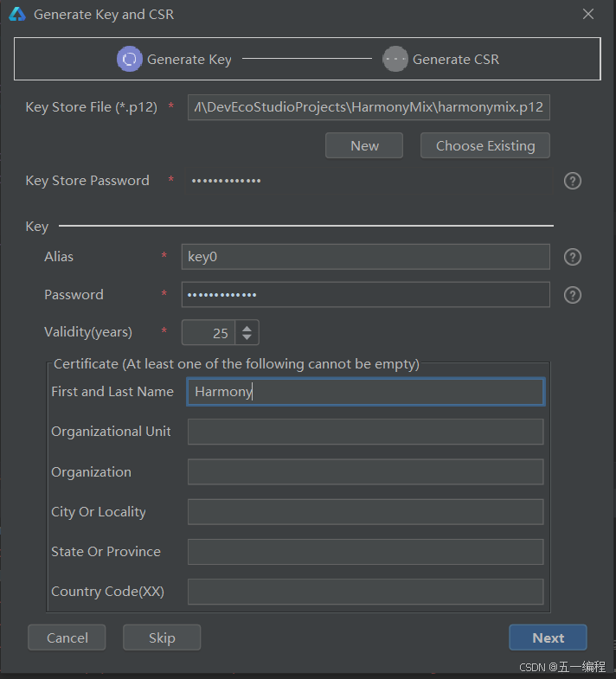Click the Generate CSR step label
This screenshot has height=679, width=616.
pos(456,60)
